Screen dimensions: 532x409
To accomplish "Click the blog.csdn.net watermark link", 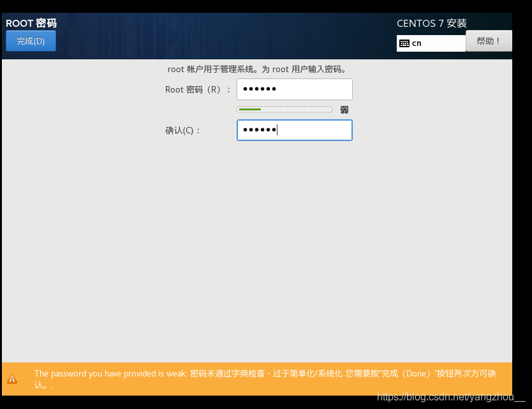I will point(451,397).
